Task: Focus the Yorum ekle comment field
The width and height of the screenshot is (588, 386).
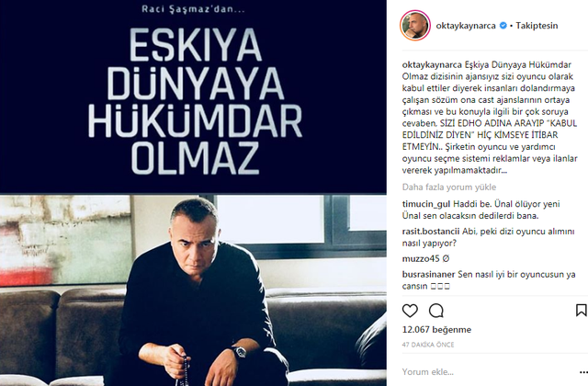Action: (x=488, y=371)
